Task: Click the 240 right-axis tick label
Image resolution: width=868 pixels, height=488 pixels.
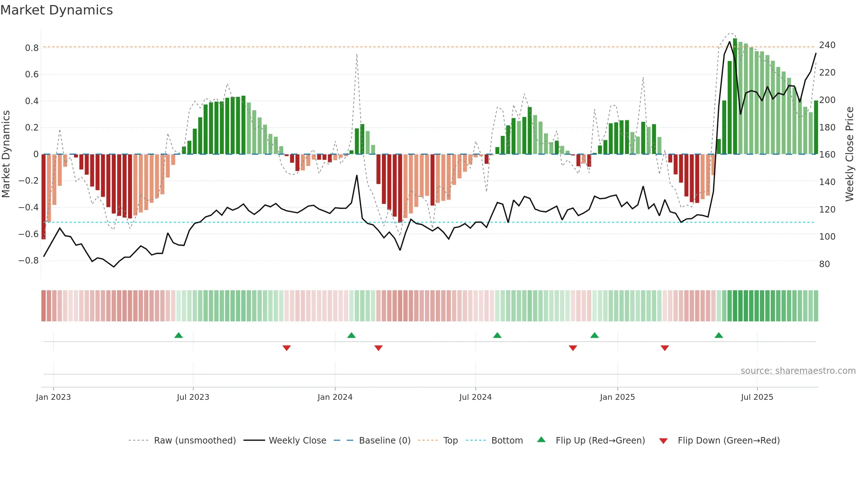Action: 827,45
